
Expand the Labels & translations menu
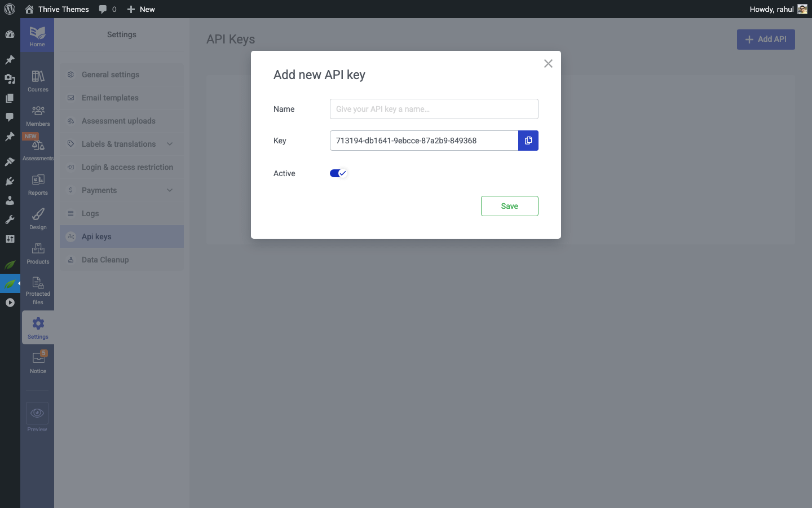pos(119,144)
